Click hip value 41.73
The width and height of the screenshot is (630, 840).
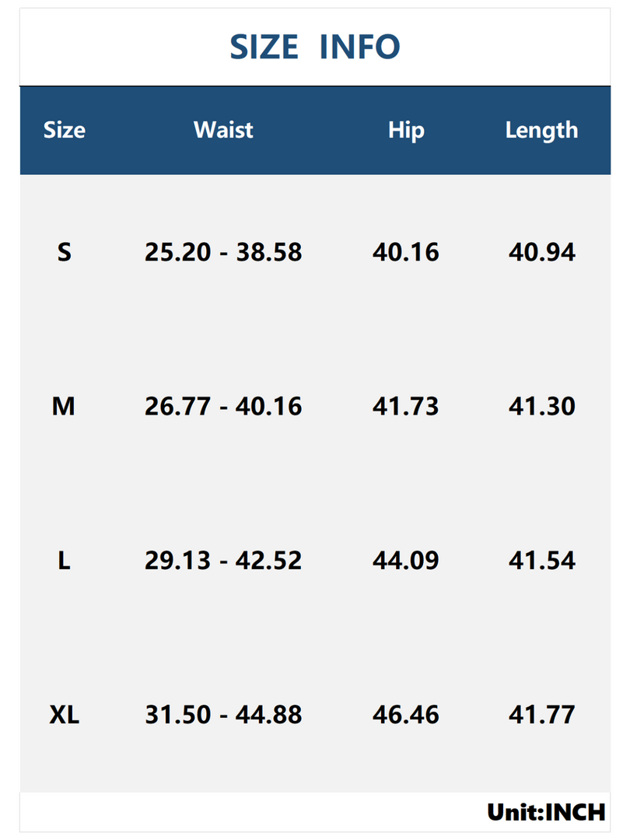[406, 406]
